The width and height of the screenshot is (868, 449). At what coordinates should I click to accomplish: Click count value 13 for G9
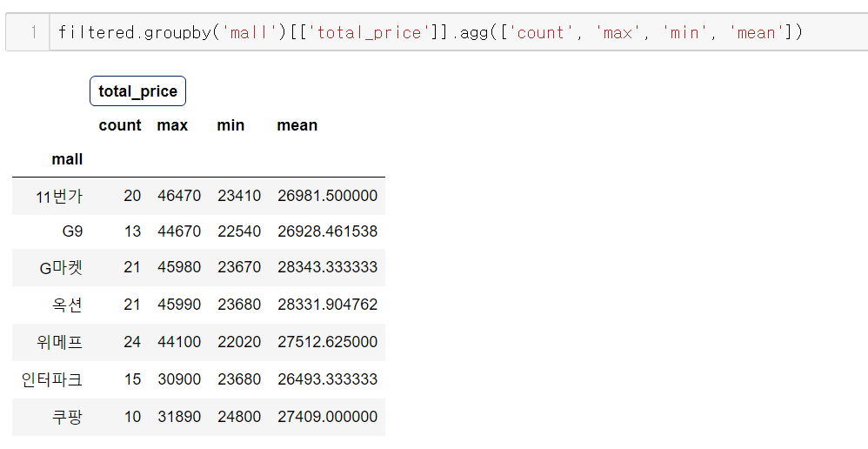132,231
